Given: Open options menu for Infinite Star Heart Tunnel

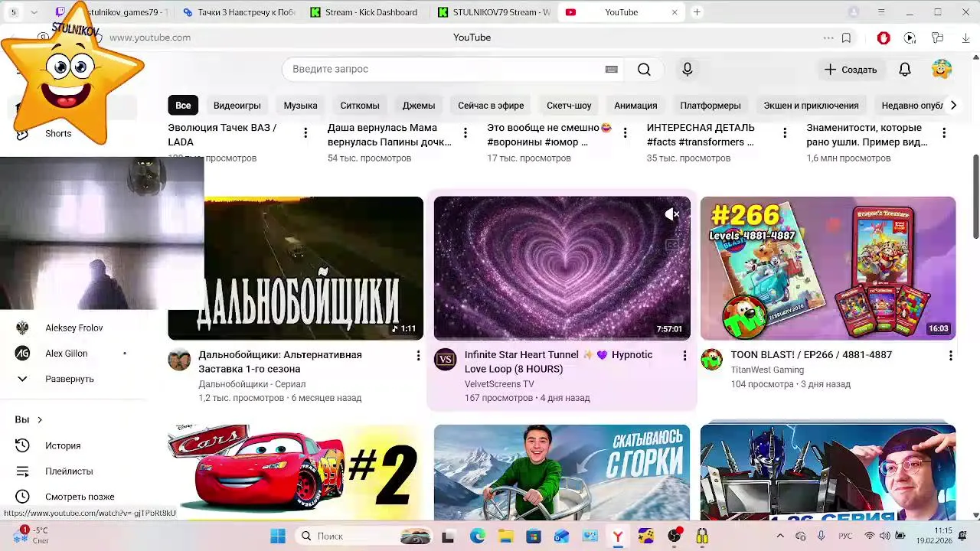Looking at the screenshot, I should pyautogui.click(x=684, y=356).
